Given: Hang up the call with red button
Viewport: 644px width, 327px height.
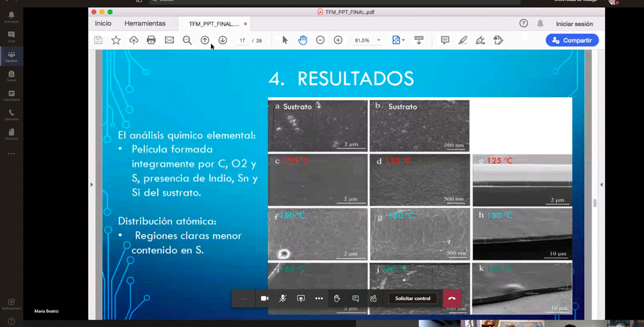Looking at the screenshot, I should (x=452, y=298).
